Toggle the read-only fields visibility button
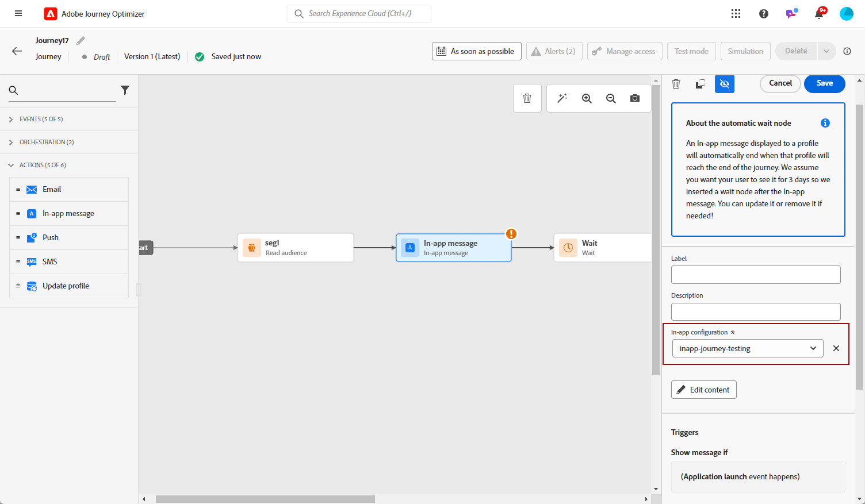The height and width of the screenshot is (504, 865). [x=725, y=84]
